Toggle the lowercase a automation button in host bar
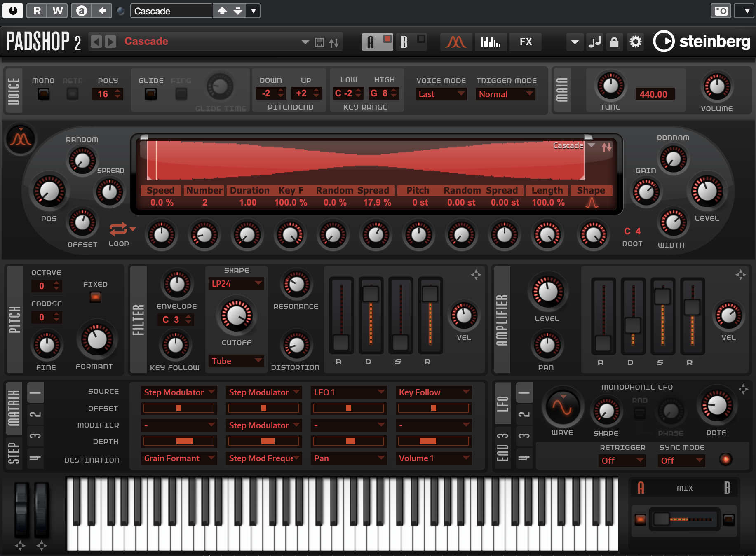The height and width of the screenshot is (556, 756). click(81, 11)
